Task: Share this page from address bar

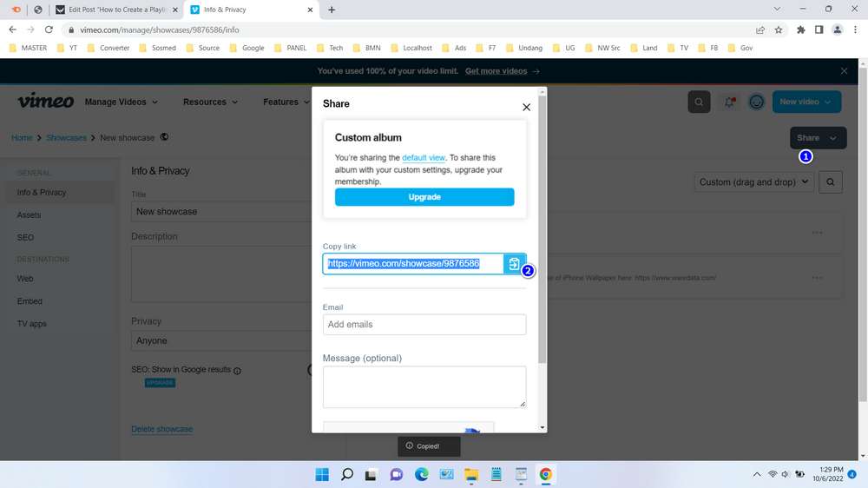Action: (x=760, y=30)
